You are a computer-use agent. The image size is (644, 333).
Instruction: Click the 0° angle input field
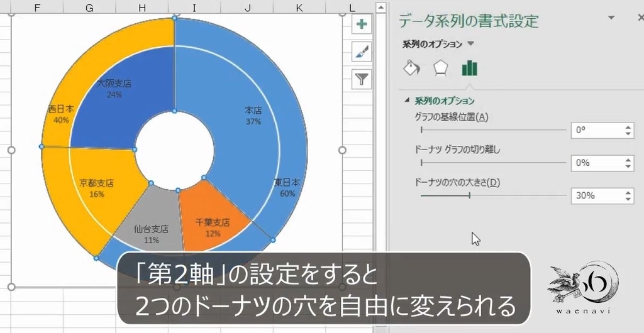pyautogui.click(x=597, y=131)
